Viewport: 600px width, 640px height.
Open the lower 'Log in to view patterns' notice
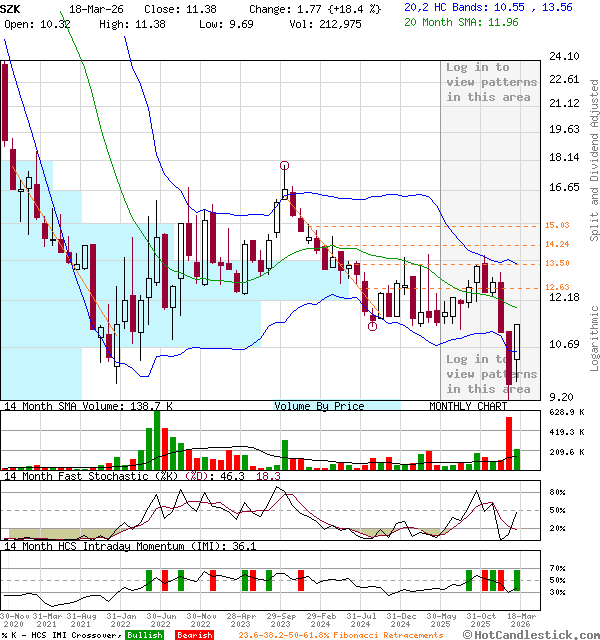[491, 373]
